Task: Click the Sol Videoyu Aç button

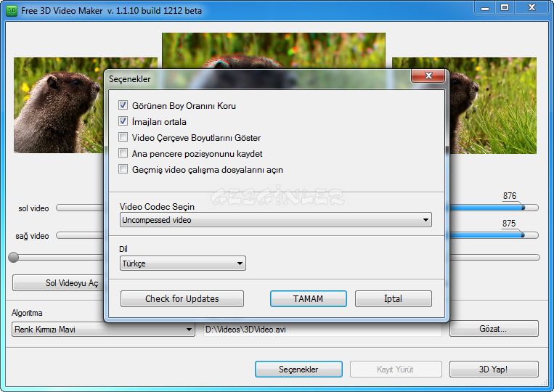Action: click(58, 283)
